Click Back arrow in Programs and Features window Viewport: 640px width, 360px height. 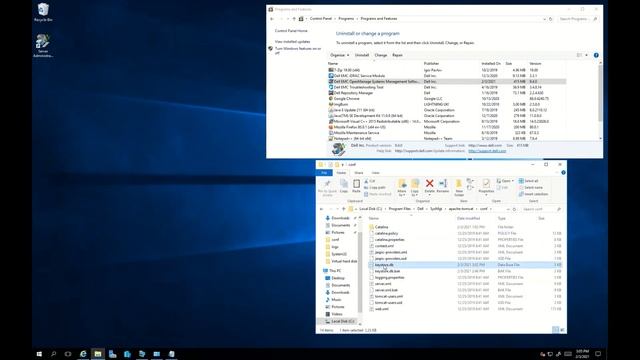click(272, 19)
